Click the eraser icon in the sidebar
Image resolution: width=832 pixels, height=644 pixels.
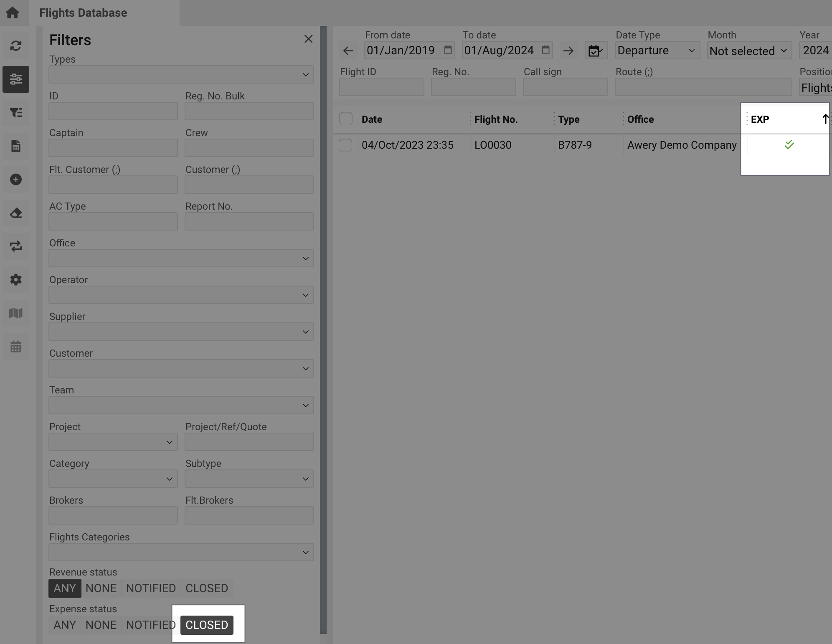pyautogui.click(x=16, y=213)
